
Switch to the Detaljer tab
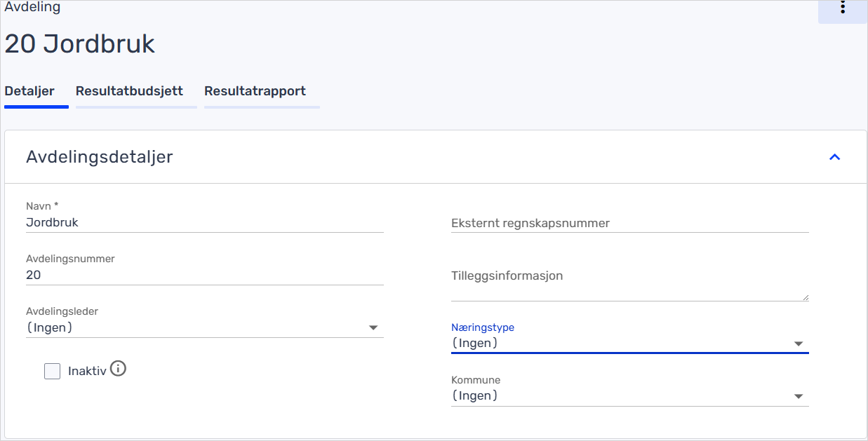pos(29,91)
